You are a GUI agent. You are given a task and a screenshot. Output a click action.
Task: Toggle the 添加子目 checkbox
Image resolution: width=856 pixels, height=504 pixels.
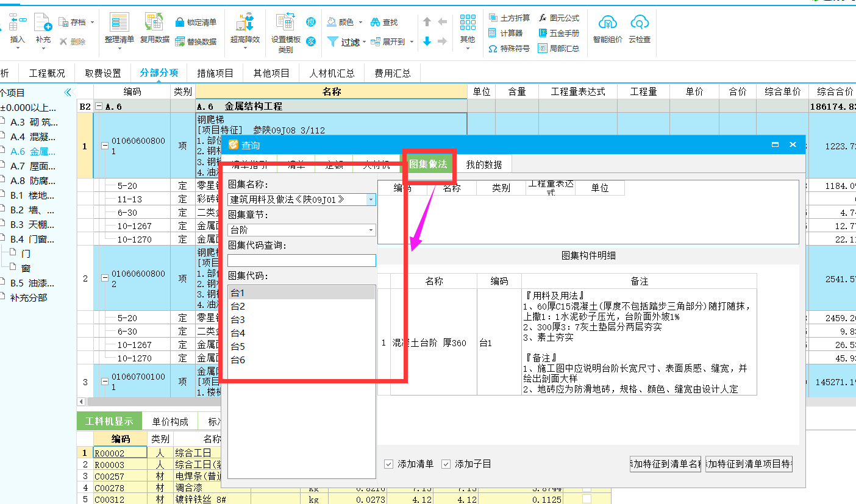click(x=446, y=464)
